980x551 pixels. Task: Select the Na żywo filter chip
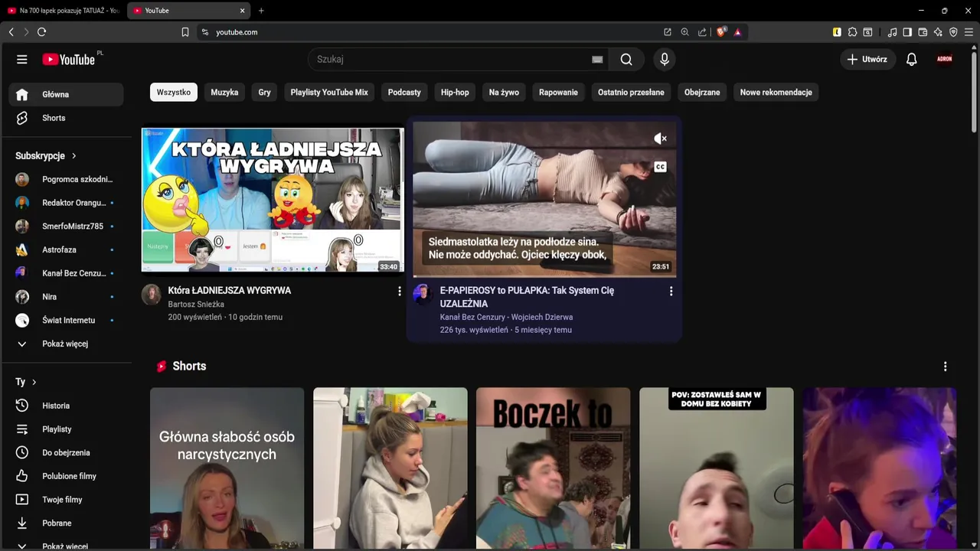click(x=504, y=93)
